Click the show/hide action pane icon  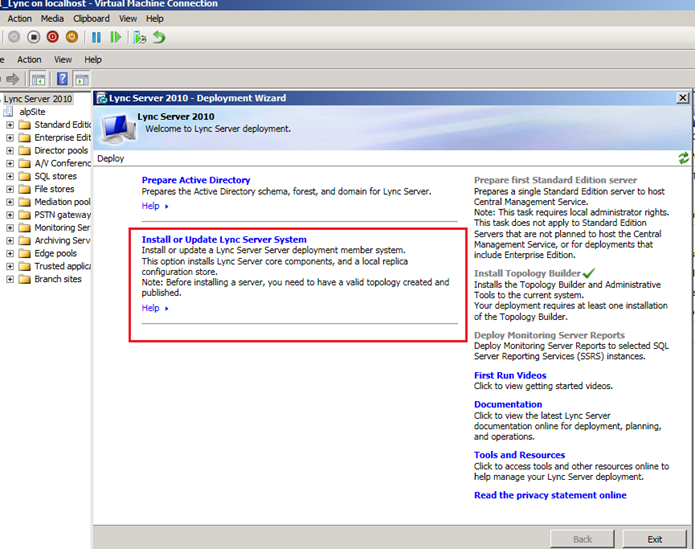[82, 80]
